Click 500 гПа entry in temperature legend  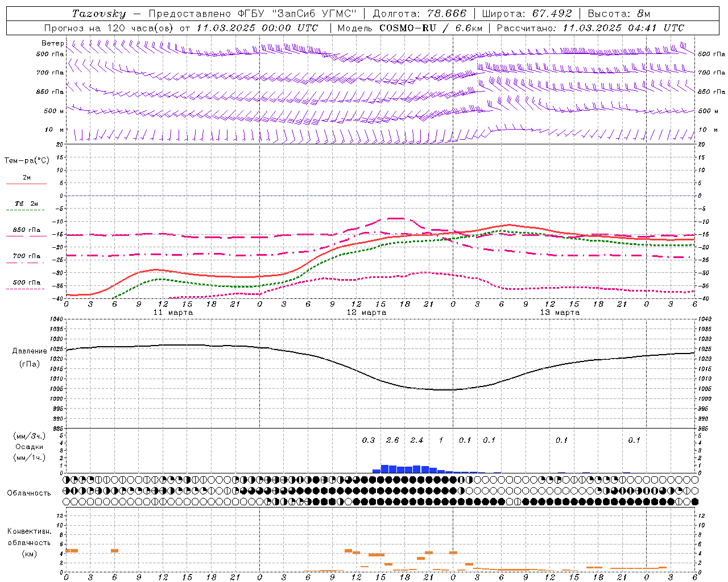[x=26, y=282]
